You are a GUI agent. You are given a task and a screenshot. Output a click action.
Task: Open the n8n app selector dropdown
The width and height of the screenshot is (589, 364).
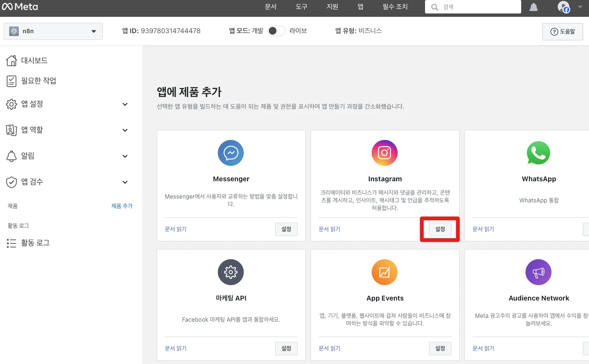[x=53, y=31]
